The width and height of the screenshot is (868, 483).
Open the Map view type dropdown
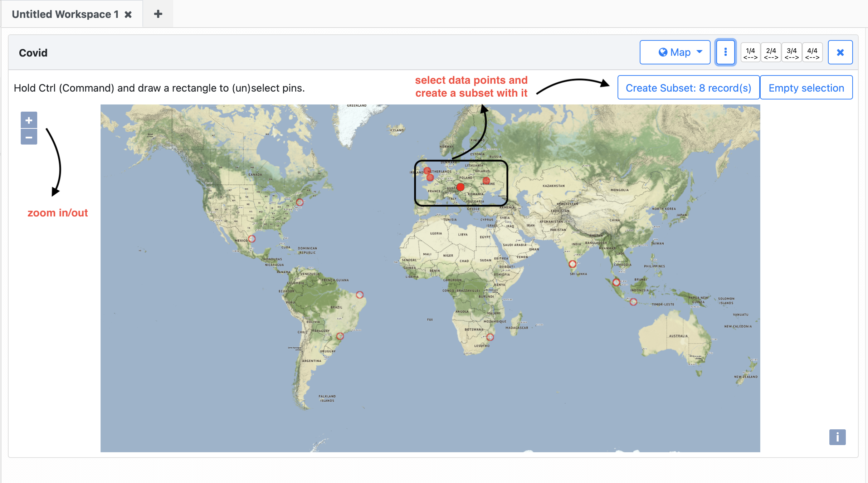pos(675,52)
